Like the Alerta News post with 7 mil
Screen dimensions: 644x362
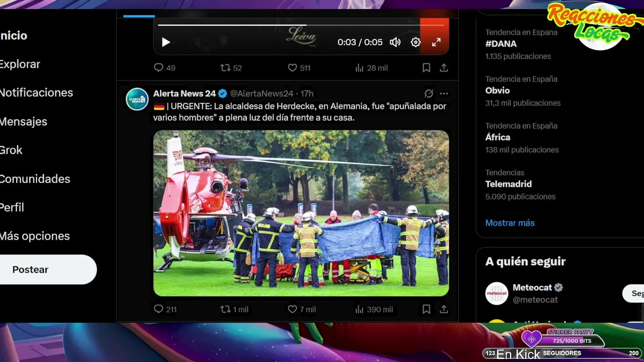coord(301,309)
